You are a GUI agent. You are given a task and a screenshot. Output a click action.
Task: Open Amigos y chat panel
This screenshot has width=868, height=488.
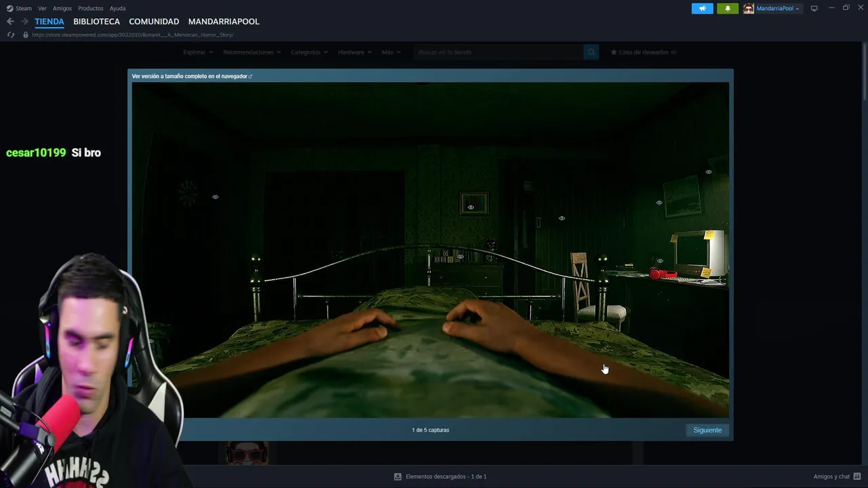click(831, 476)
